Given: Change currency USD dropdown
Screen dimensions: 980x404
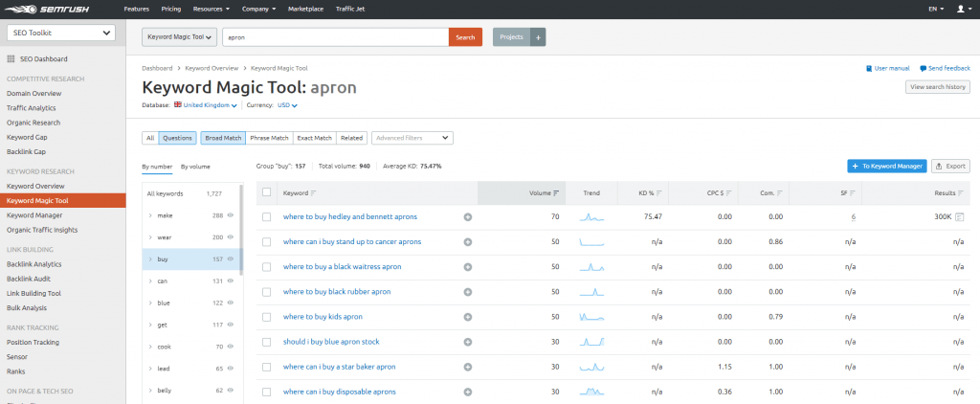Looking at the screenshot, I should [287, 105].
